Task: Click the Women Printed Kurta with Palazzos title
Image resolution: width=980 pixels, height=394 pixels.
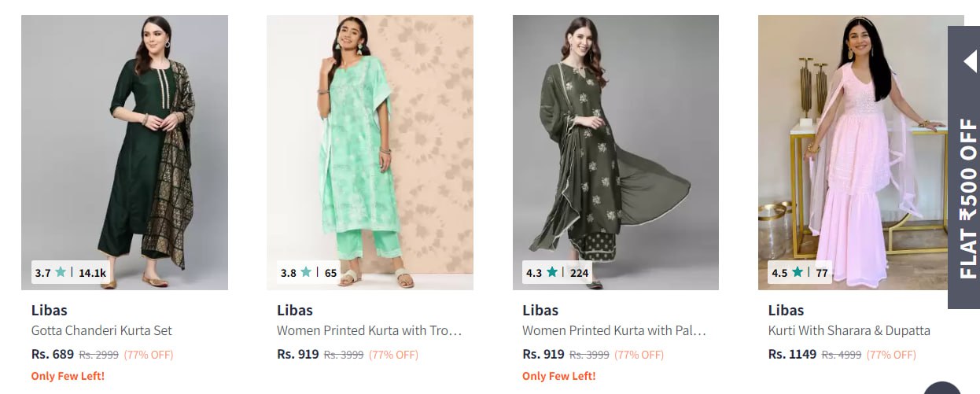Action: click(613, 330)
